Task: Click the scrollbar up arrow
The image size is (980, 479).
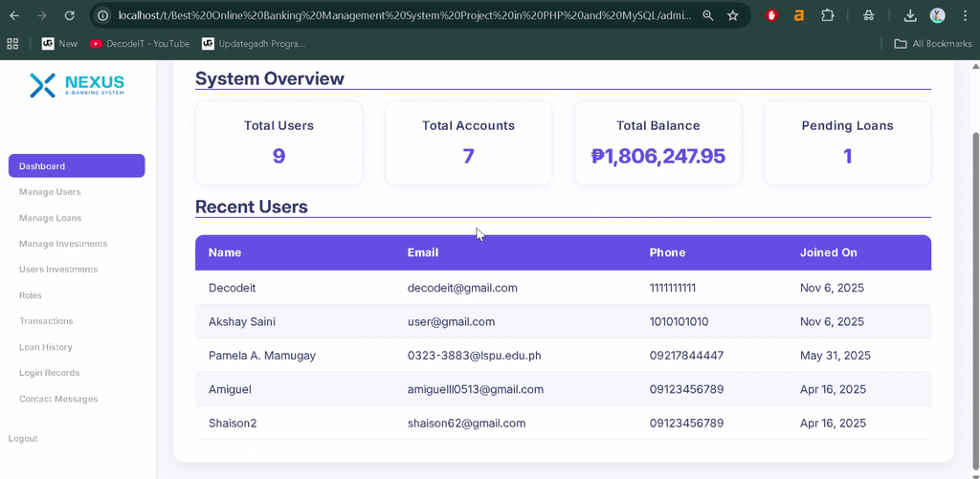Action: tap(975, 66)
